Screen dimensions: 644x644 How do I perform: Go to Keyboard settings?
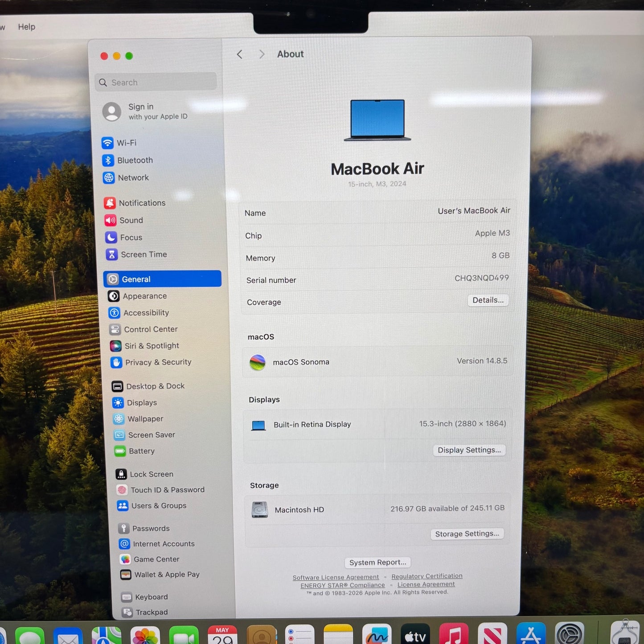(x=145, y=597)
